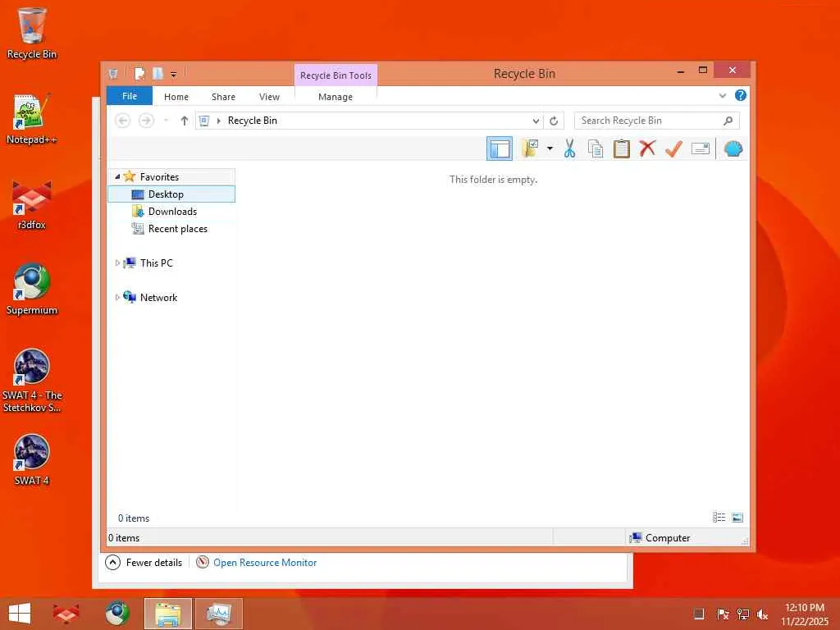This screenshot has width=840, height=630.
Task: Open the File ribbon tab
Action: (130, 97)
